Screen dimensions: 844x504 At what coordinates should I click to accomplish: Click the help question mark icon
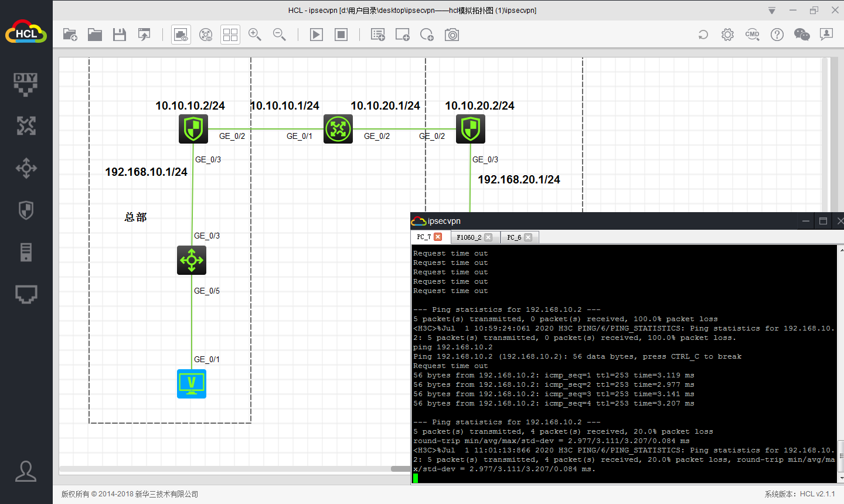[x=777, y=35]
